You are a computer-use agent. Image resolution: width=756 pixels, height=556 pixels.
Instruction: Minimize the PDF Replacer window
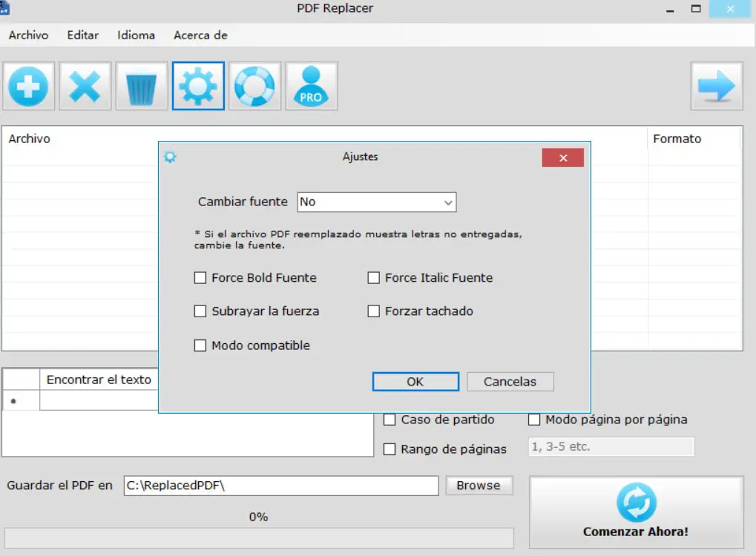point(670,9)
